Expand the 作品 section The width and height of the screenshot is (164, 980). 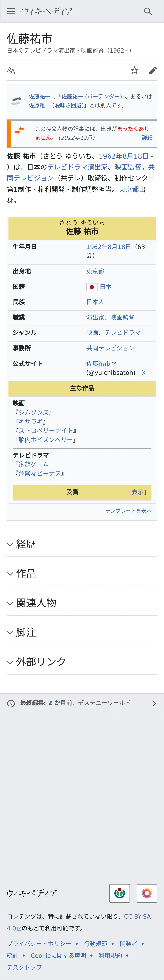(x=26, y=573)
